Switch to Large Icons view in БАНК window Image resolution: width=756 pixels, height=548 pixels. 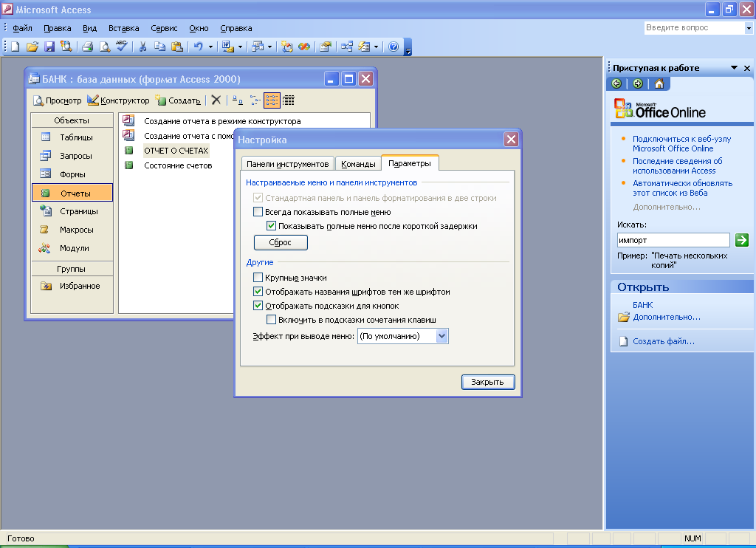[238, 100]
